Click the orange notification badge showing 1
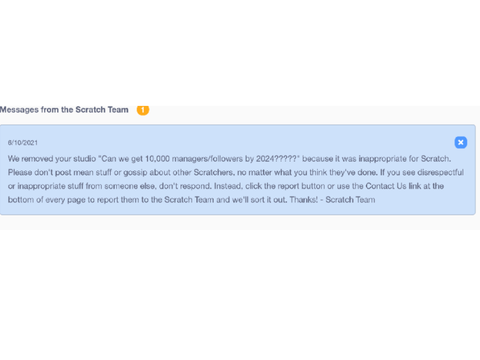480x360 pixels. [143, 110]
